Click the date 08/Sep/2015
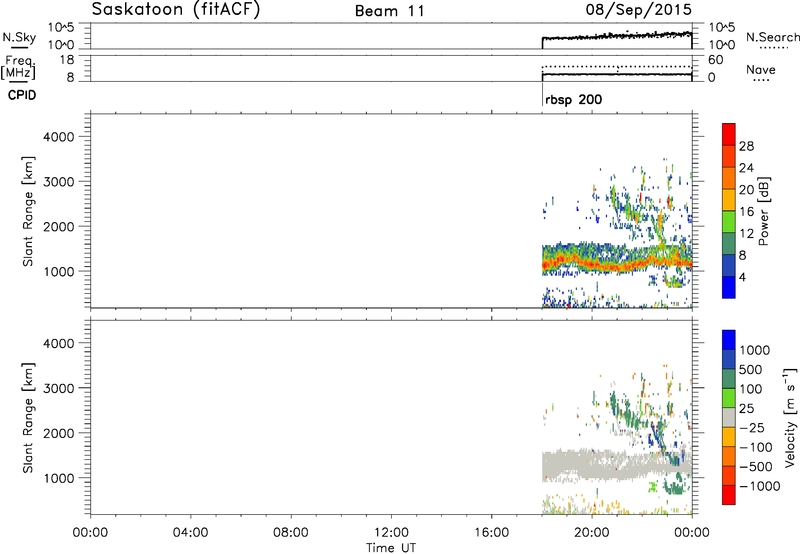Image resolution: width=800 pixels, height=554 pixels. click(x=638, y=10)
